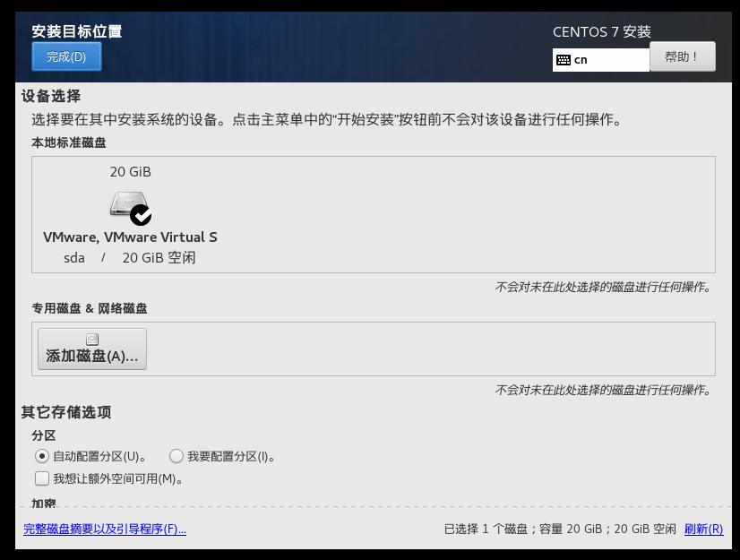740x560 pixels.
Task: Click the disk icon inside 添加磁盘 button
Action: 91,339
